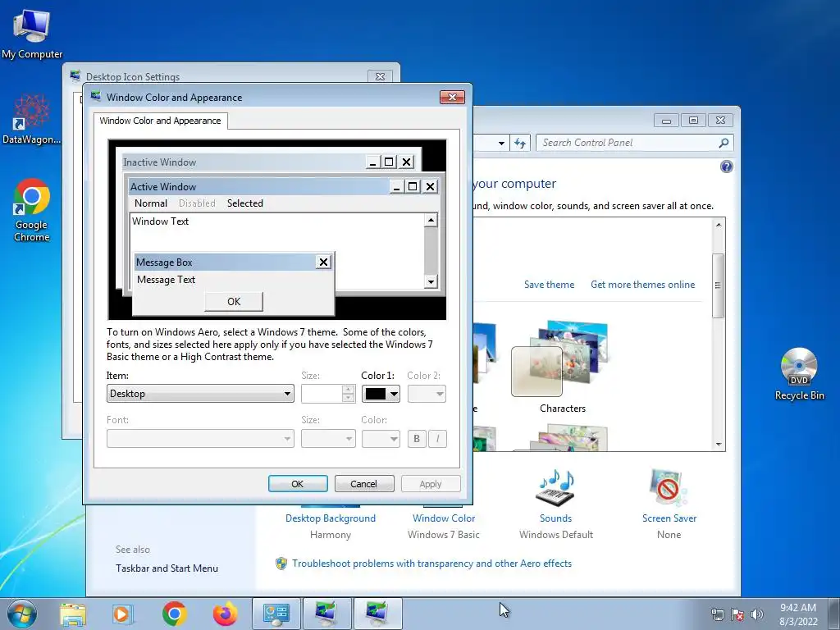Image resolution: width=840 pixels, height=630 pixels.
Task: Click the Save theme link
Action: pos(549,285)
